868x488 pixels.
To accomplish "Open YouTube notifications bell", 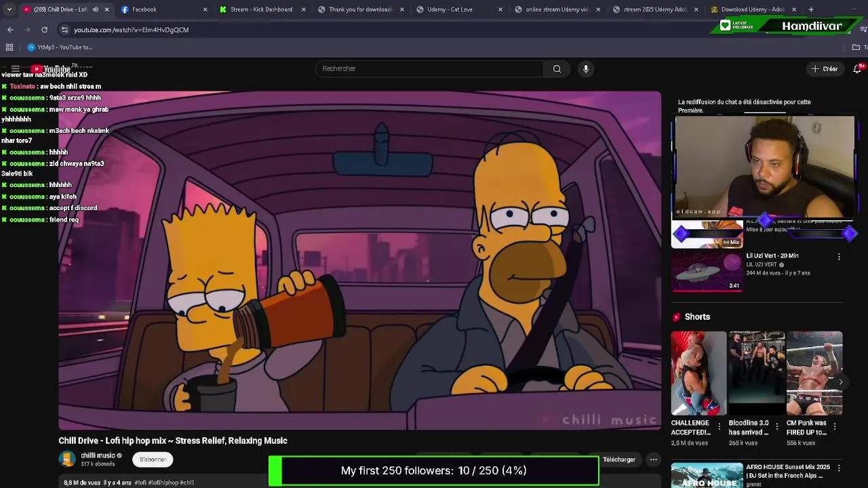I will (857, 68).
